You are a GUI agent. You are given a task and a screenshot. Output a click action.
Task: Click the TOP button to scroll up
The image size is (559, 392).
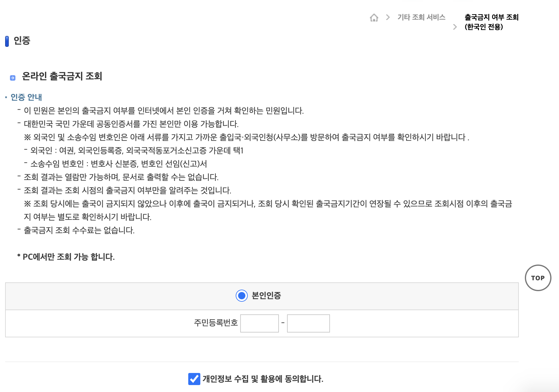click(x=538, y=278)
